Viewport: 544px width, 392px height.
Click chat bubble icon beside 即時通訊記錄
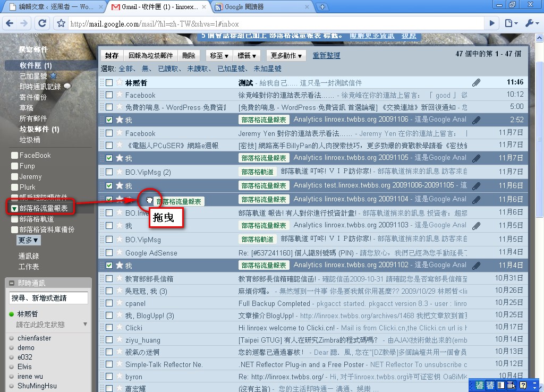point(67,87)
